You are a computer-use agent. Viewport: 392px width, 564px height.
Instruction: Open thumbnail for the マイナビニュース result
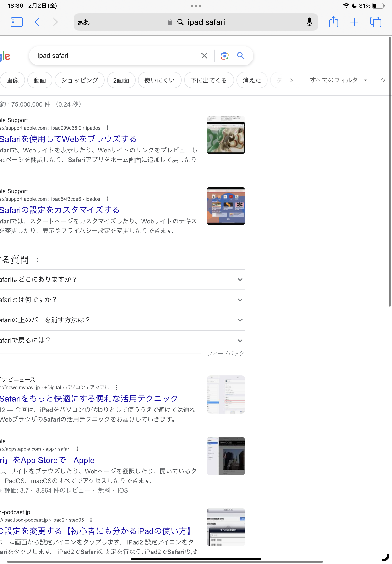pos(226,395)
